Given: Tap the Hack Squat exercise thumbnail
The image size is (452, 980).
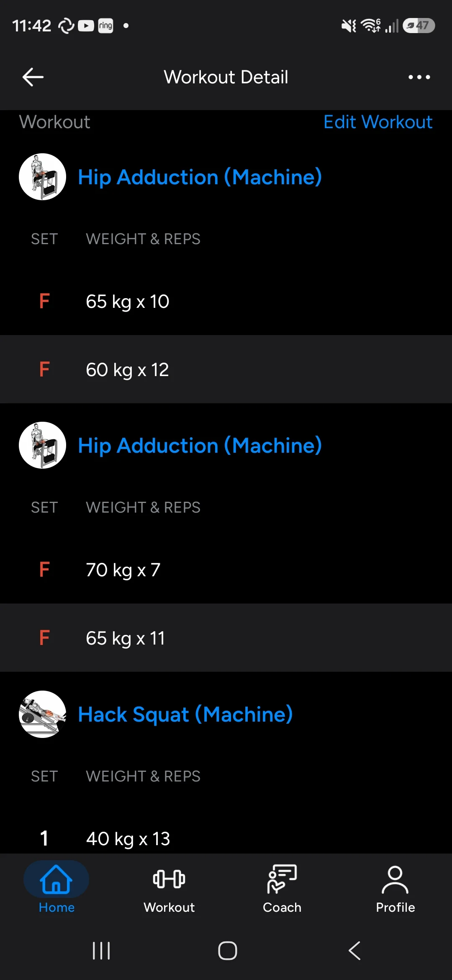Looking at the screenshot, I should [x=42, y=714].
